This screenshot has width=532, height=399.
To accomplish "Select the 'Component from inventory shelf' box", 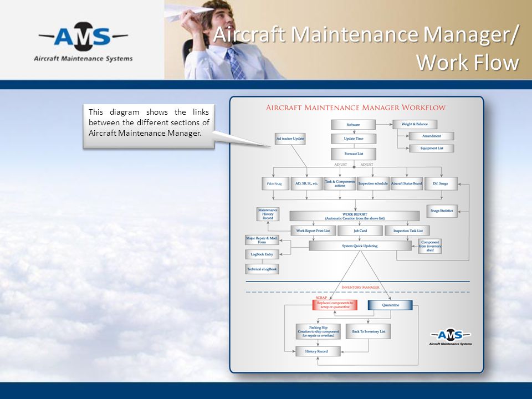I will click(430, 246).
